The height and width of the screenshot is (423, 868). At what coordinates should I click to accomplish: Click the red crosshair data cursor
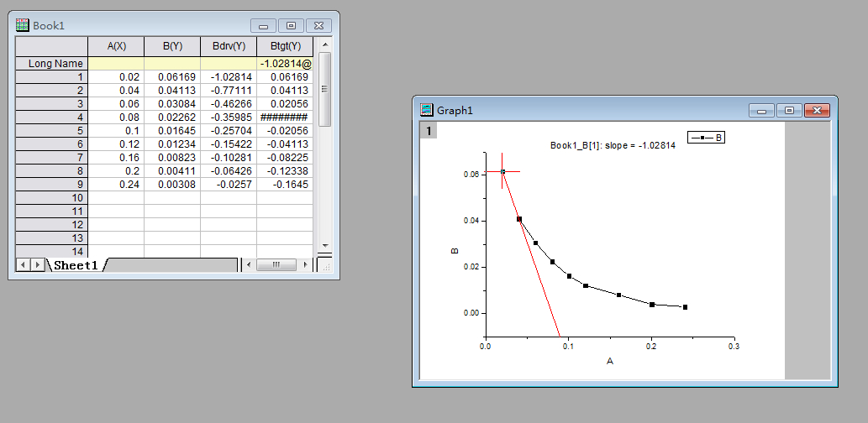(502, 171)
